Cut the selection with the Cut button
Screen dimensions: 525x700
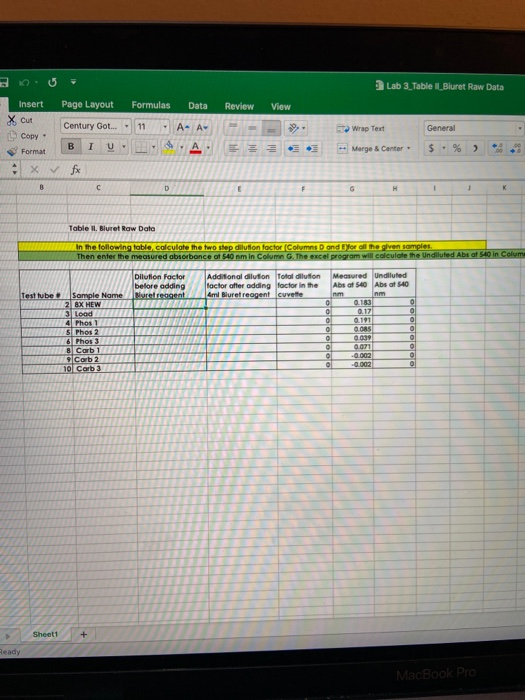tap(20, 120)
